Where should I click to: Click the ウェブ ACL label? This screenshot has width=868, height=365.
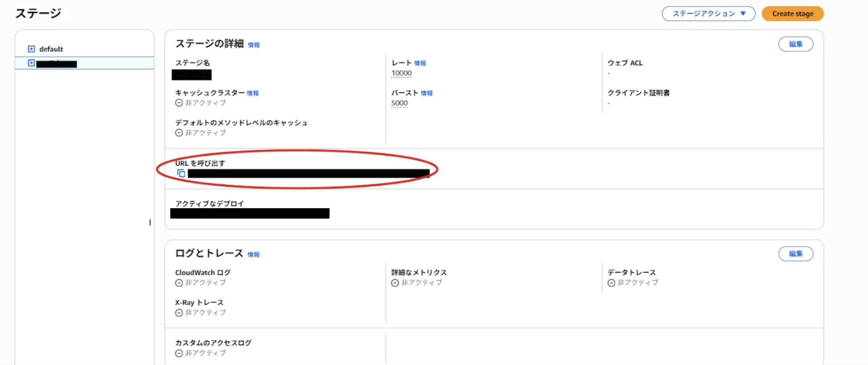click(625, 63)
